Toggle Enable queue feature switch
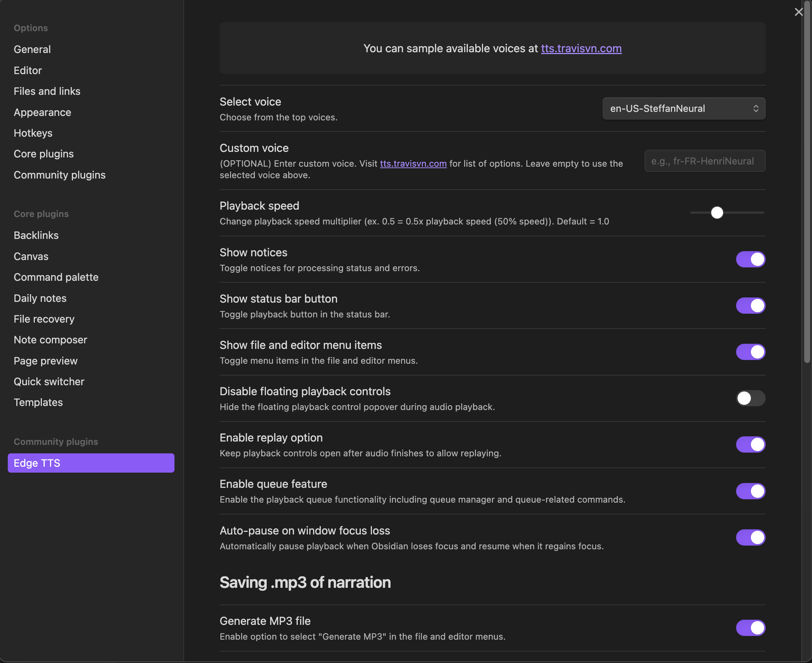Viewport: 812px width, 663px height. click(x=750, y=491)
